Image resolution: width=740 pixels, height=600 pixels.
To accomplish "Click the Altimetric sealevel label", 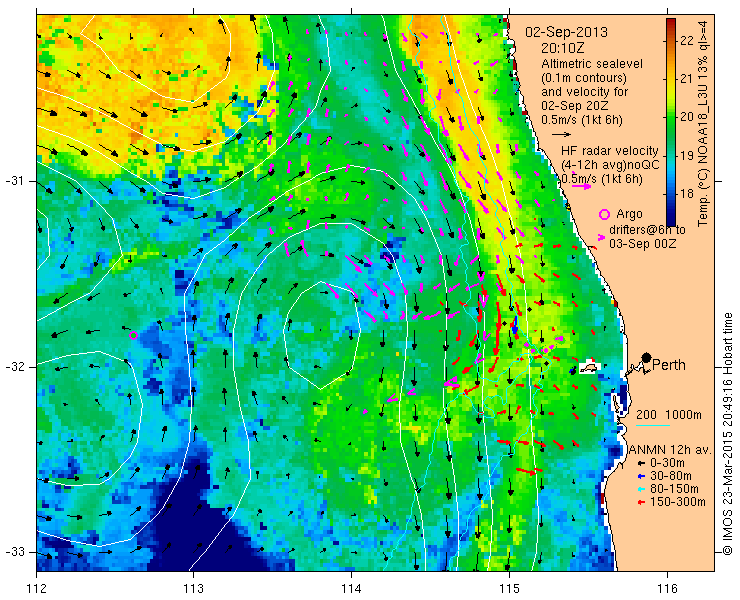I will click(x=592, y=63).
